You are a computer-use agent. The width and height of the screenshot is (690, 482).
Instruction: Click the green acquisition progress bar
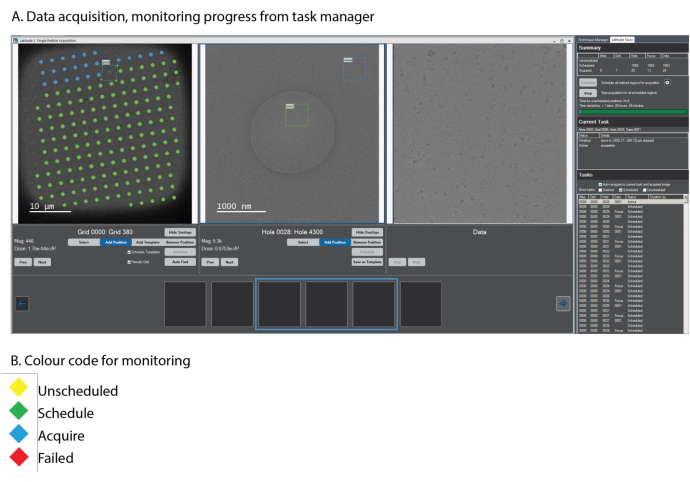tap(632, 112)
